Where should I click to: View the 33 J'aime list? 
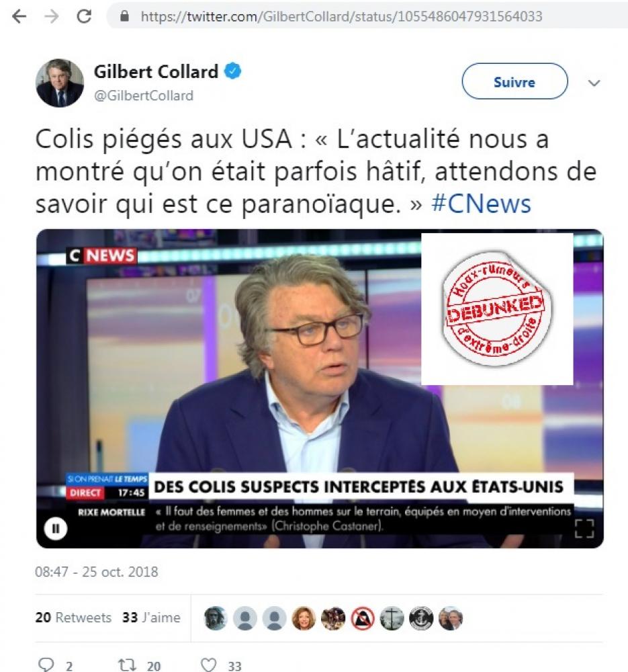coord(151,618)
